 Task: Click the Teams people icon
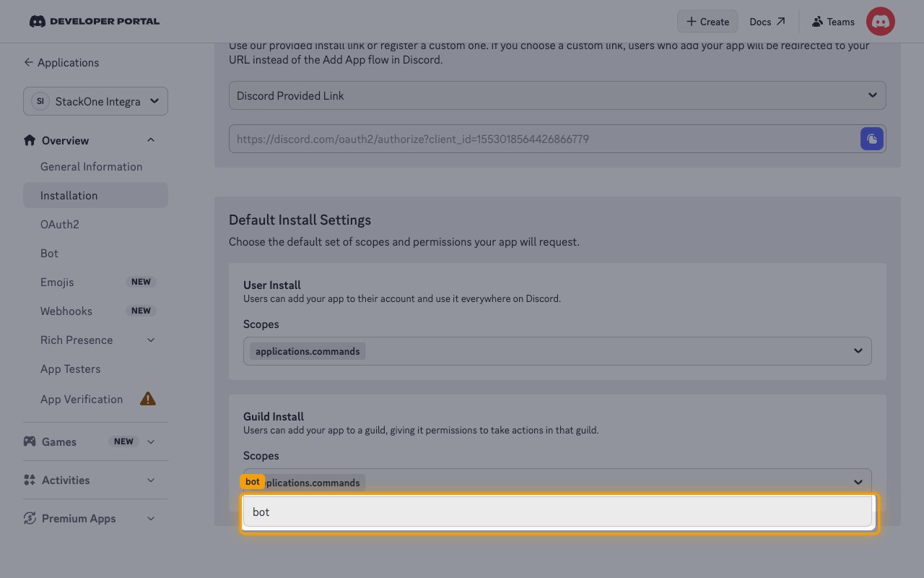point(817,22)
